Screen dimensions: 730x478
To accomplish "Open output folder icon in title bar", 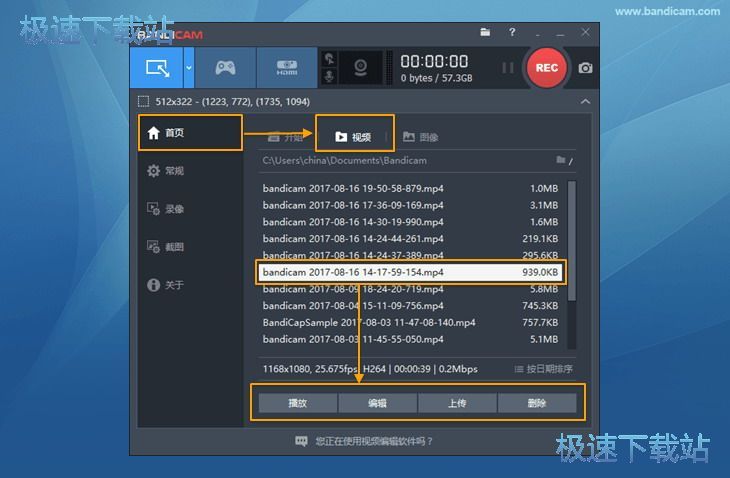I will coord(485,32).
